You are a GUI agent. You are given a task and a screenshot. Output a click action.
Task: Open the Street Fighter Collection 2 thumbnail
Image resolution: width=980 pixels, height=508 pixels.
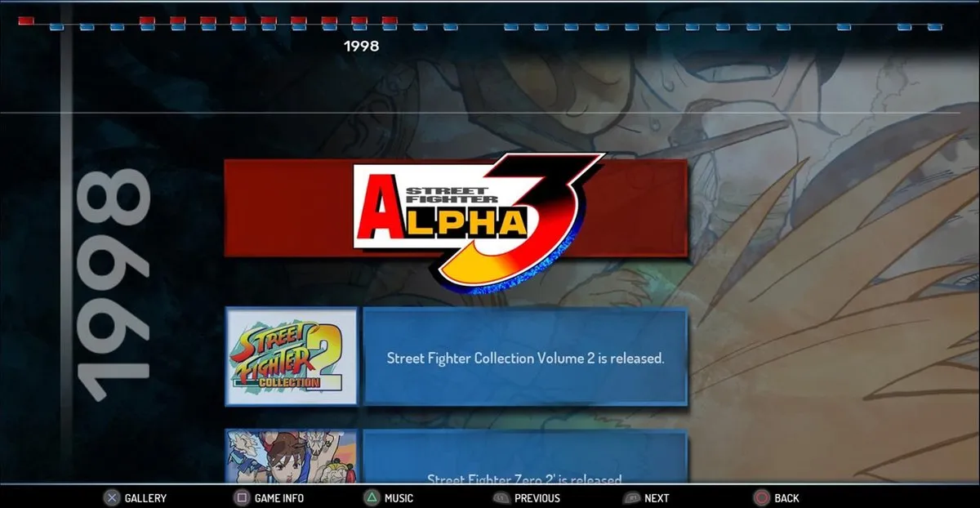(x=292, y=356)
